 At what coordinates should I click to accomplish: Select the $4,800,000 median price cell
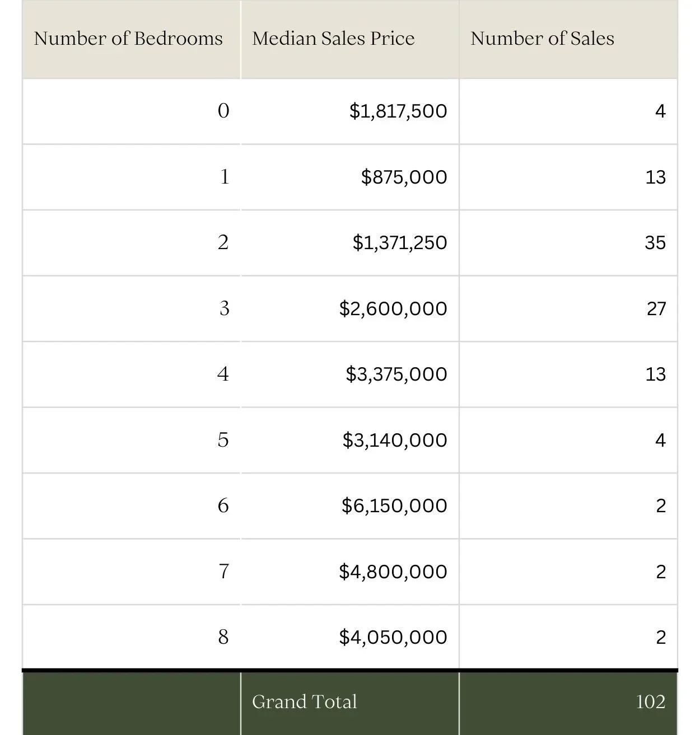click(x=393, y=572)
